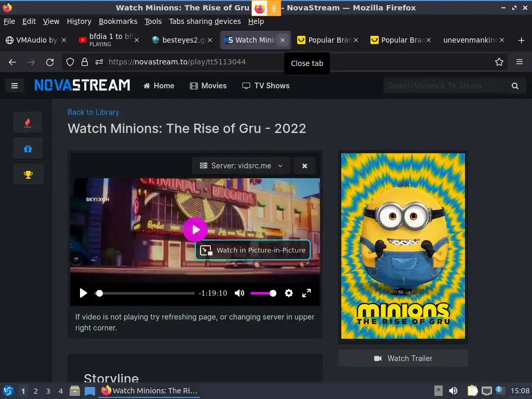Switch to workspace 2
The image size is (532, 399).
tap(36, 391)
